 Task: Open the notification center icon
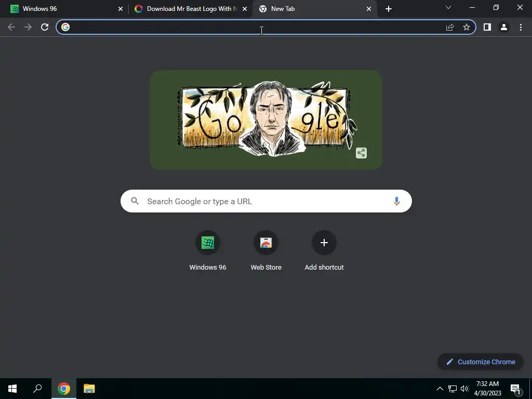(515, 389)
